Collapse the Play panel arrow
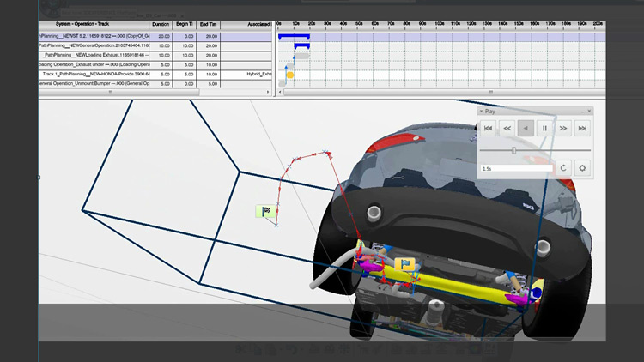Image resolution: width=644 pixels, height=362 pixels. tap(481, 112)
